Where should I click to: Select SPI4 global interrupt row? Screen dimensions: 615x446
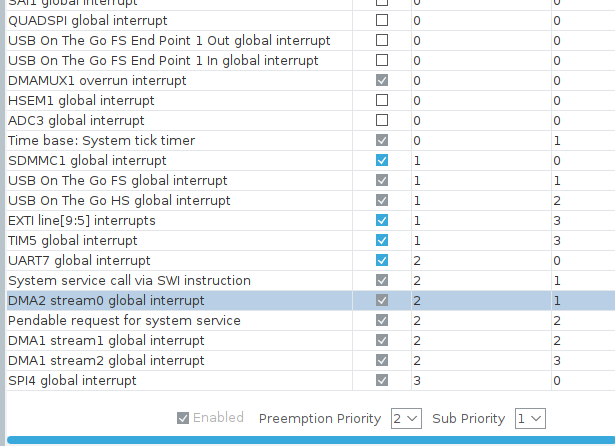point(311,380)
